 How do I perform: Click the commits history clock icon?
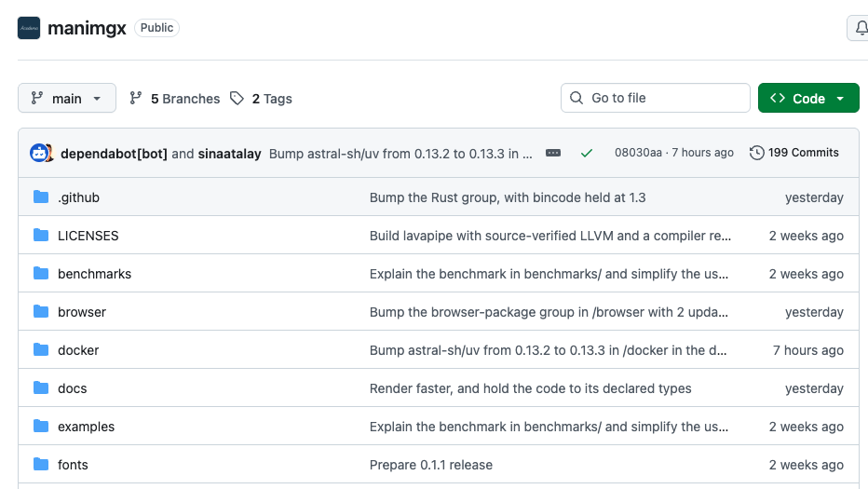[x=757, y=153]
